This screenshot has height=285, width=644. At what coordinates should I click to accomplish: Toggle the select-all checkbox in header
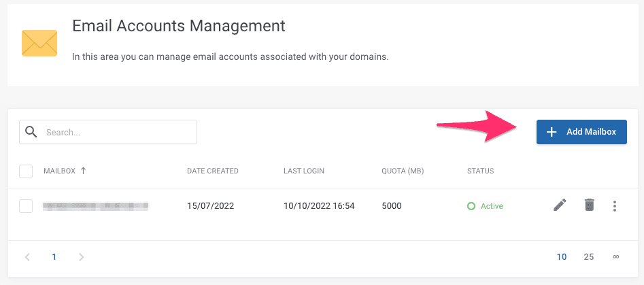26,171
